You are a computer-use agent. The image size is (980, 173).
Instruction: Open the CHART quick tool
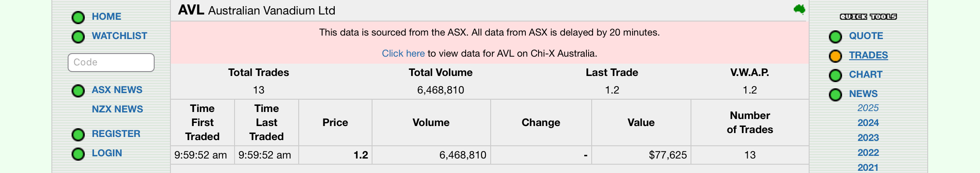[x=865, y=75]
